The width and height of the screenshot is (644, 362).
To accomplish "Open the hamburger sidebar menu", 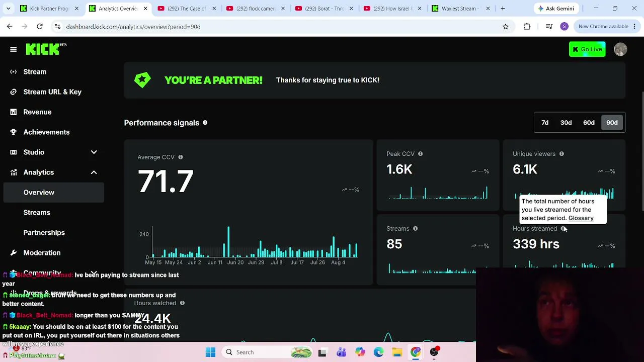I will (x=14, y=49).
